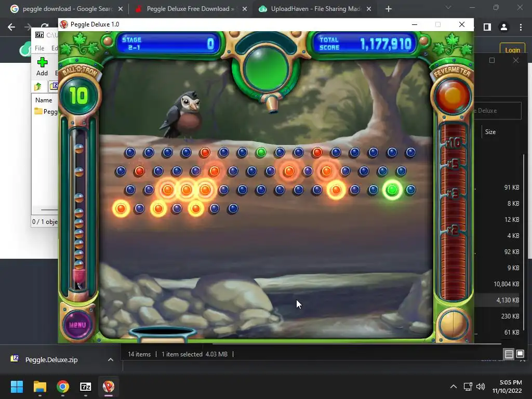
Task: Select the Pegg folder in 7-Zip list
Action: click(46, 111)
